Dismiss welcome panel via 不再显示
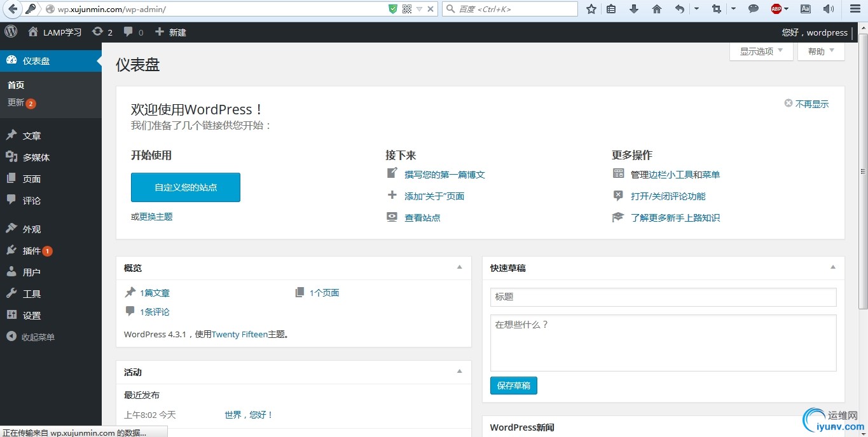Viewport: 868px width, 437px height. click(x=806, y=104)
